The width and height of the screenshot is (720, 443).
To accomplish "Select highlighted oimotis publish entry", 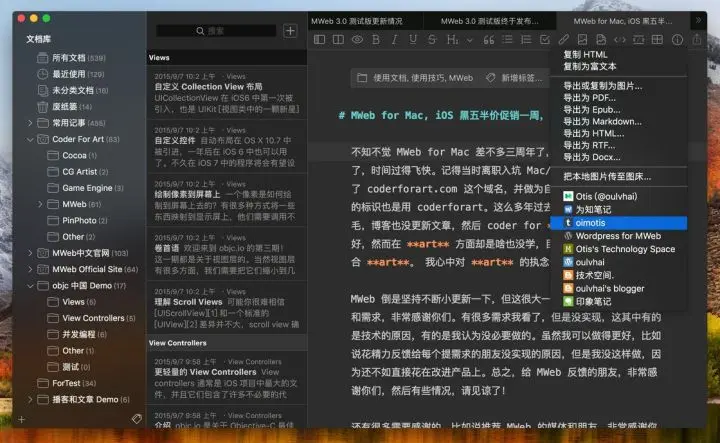I will (x=619, y=223).
